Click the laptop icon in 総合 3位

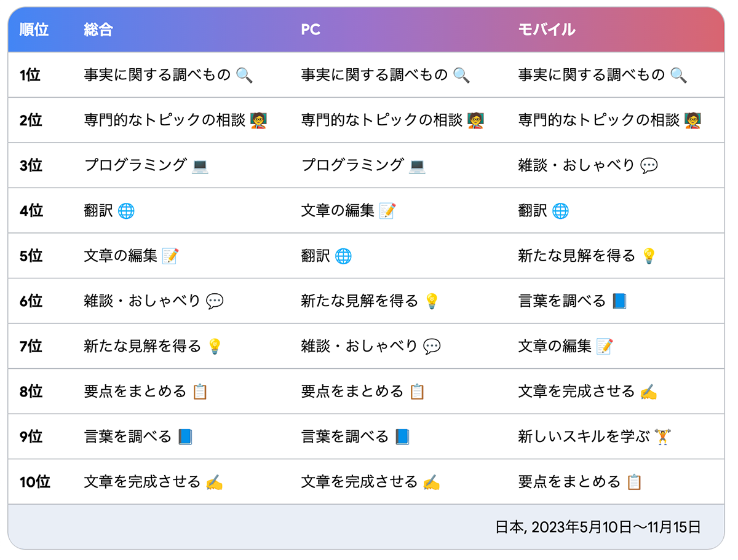[200, 166]
